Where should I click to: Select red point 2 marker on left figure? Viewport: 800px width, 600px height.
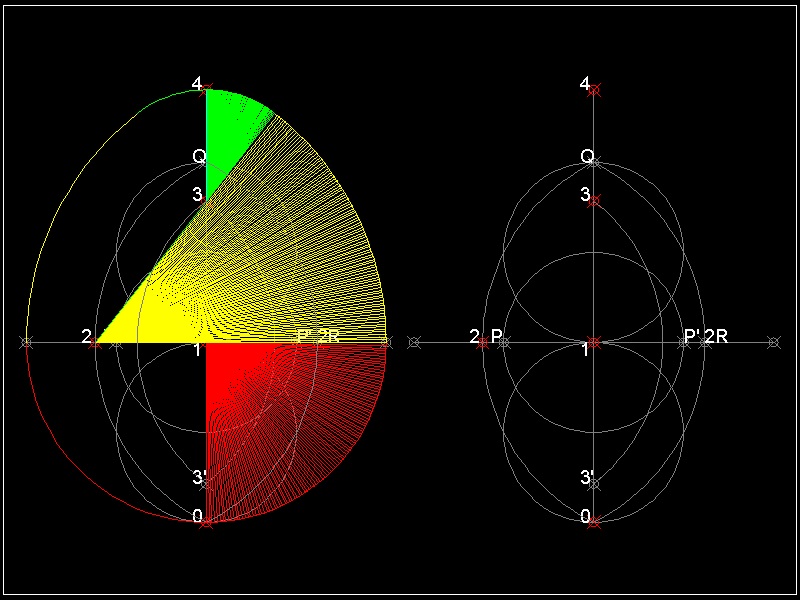pyautogui.click(x=94, y=342)
